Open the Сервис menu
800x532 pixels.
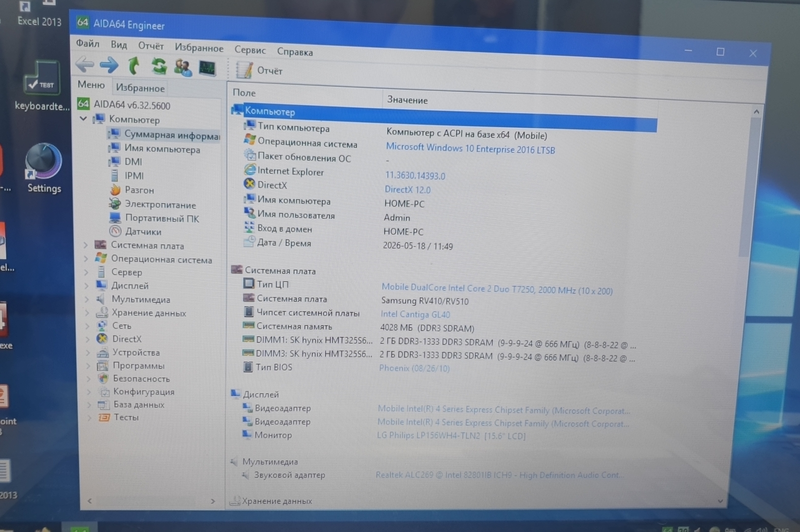click(250, 50)
